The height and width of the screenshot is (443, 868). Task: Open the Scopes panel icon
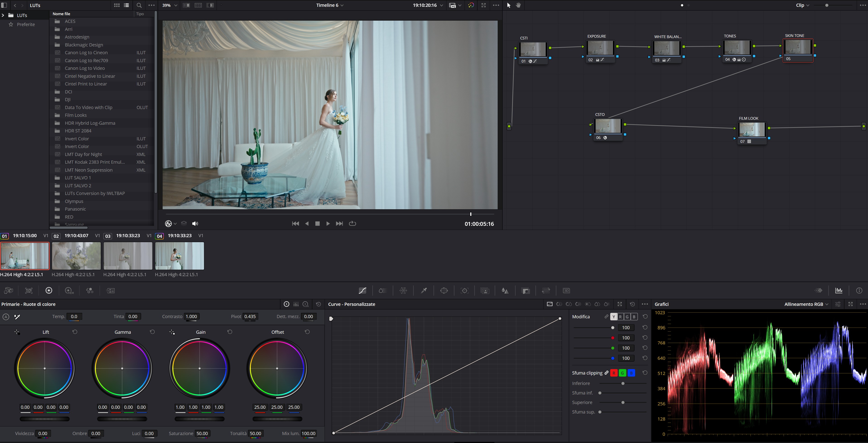coord(839,291)
